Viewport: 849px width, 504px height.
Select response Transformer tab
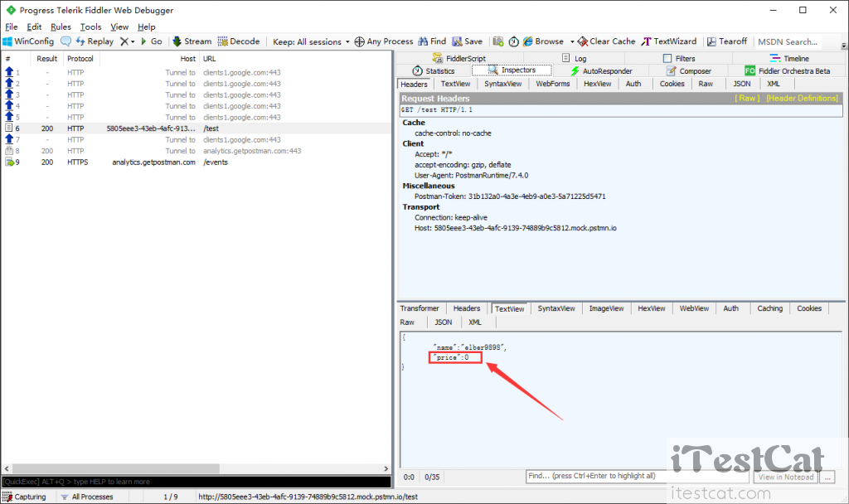(x=420, y=308)
